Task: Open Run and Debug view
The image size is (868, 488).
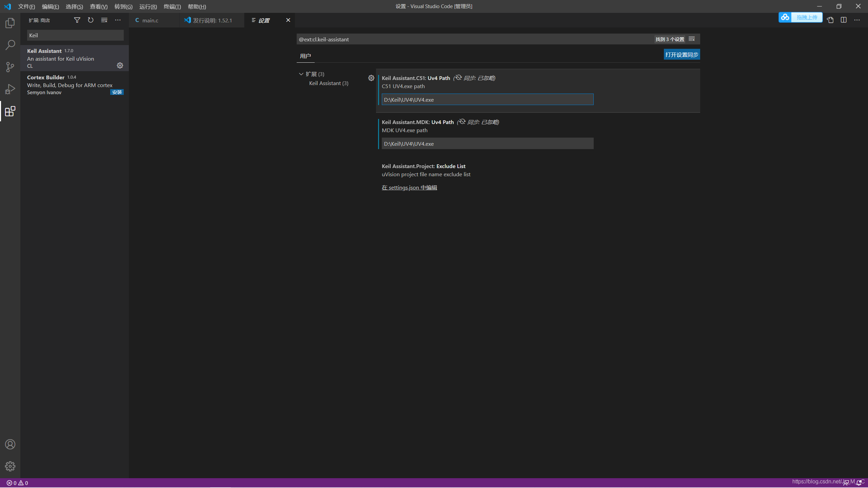Action: [x=10, y=89]
